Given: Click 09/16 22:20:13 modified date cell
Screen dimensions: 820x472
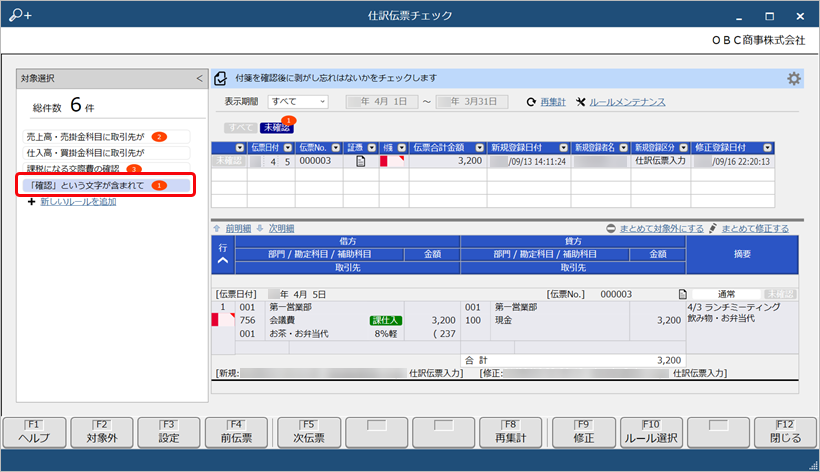Looking at the screenshot, I should coord(732,162).
